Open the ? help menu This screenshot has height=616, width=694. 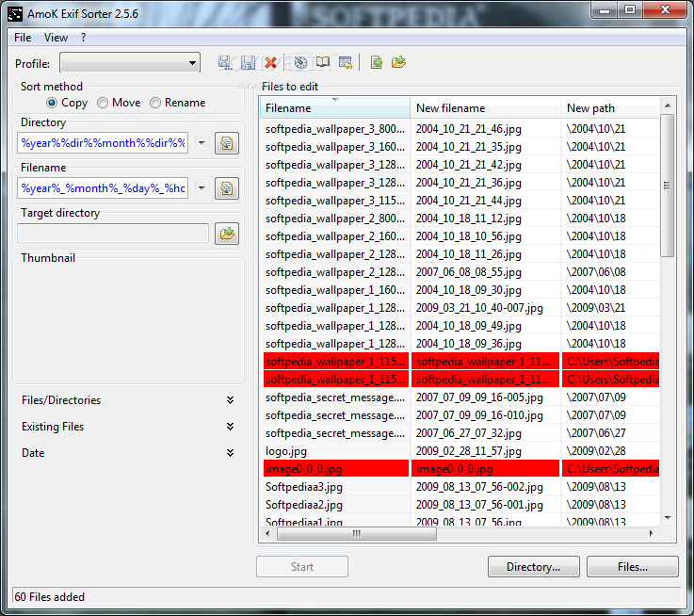(83, 38)
